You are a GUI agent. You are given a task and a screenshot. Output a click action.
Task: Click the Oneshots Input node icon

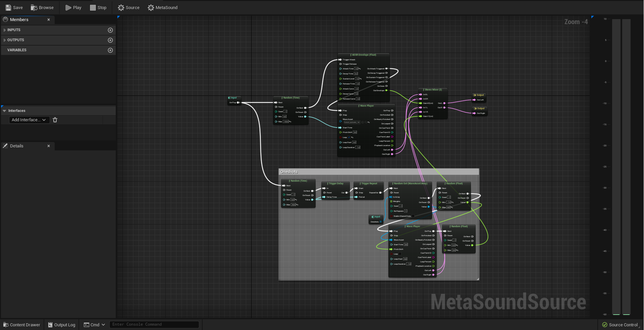373,217
